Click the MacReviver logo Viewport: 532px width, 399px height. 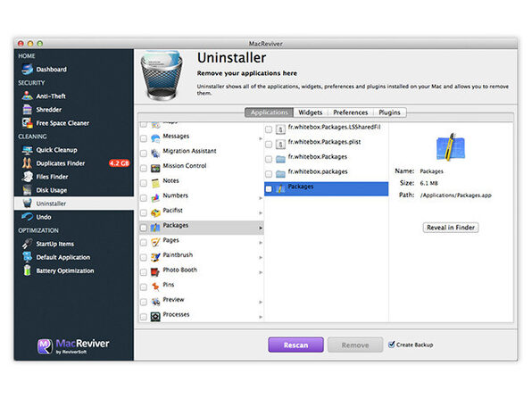pos(73,345)
